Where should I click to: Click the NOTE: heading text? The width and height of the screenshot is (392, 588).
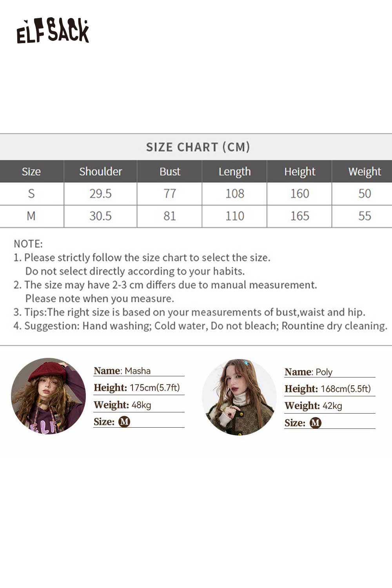(x=28, y=244)
